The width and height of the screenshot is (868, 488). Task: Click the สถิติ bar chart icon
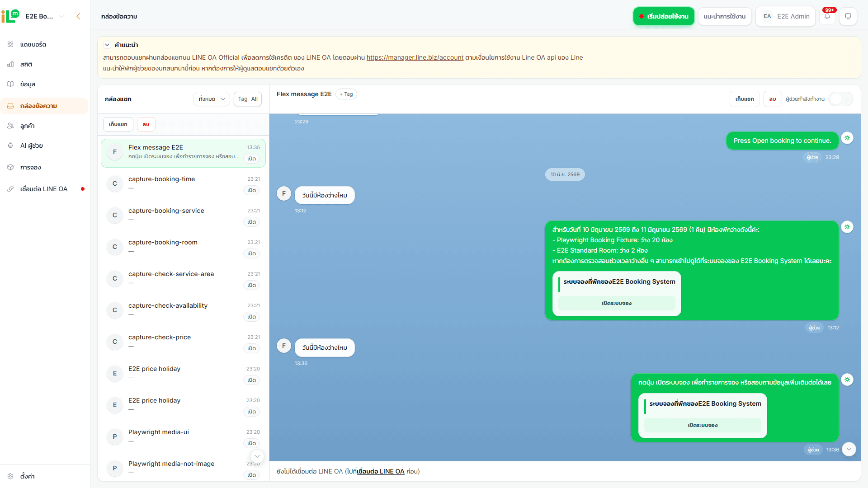(x=10, y=65)
